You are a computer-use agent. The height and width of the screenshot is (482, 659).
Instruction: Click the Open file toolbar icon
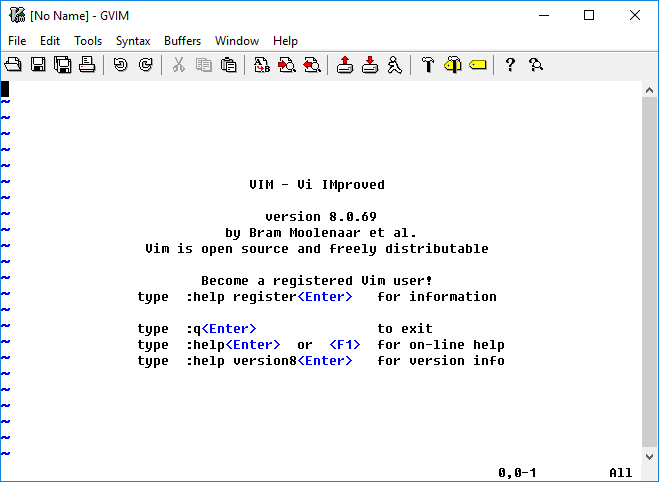coord(13,65)
